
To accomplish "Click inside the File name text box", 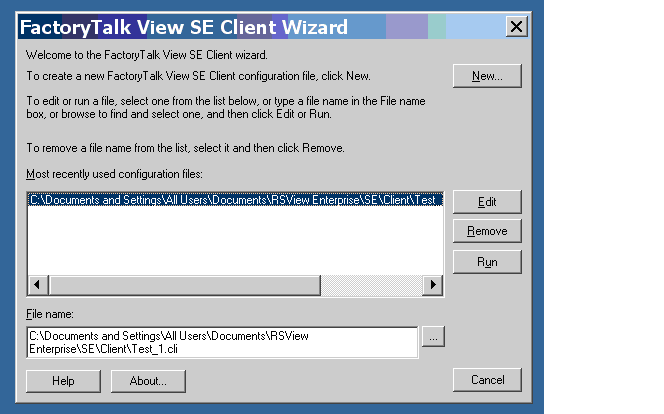I will 222,342.
